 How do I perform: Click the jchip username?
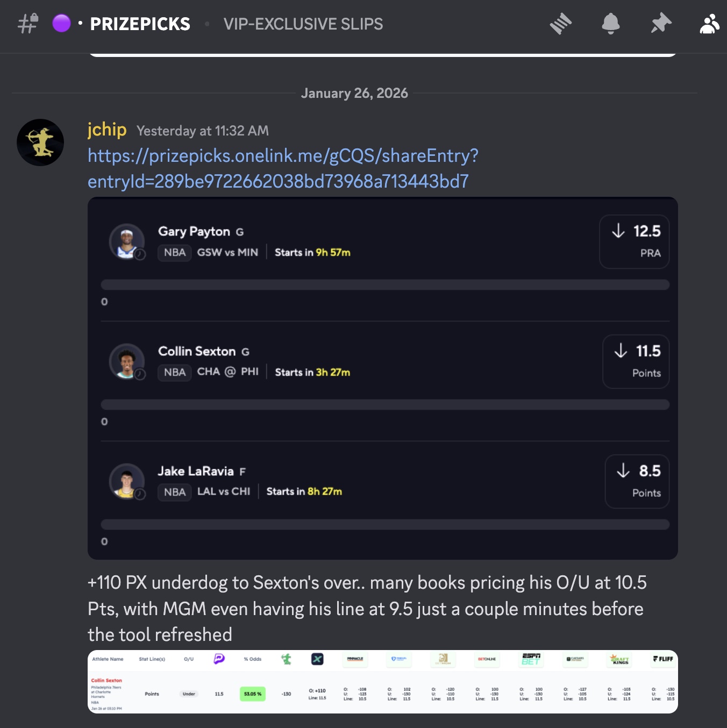pyautogui.click(x=107, y=130)
